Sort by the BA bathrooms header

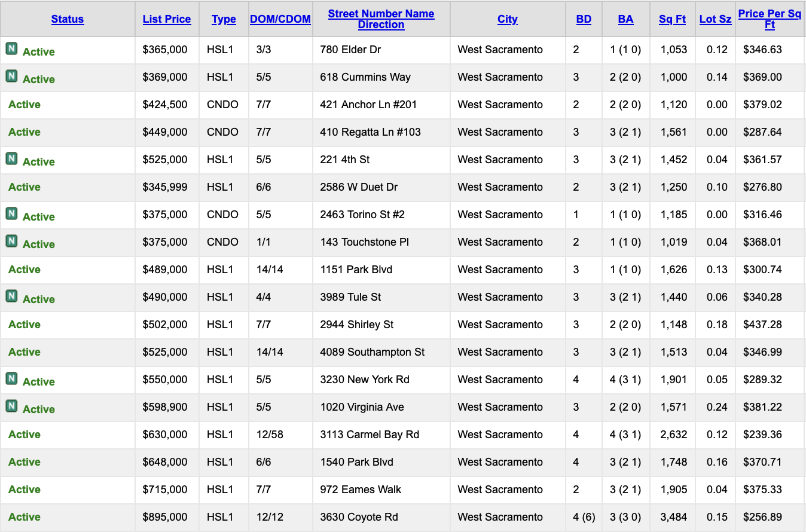[625, 19]
